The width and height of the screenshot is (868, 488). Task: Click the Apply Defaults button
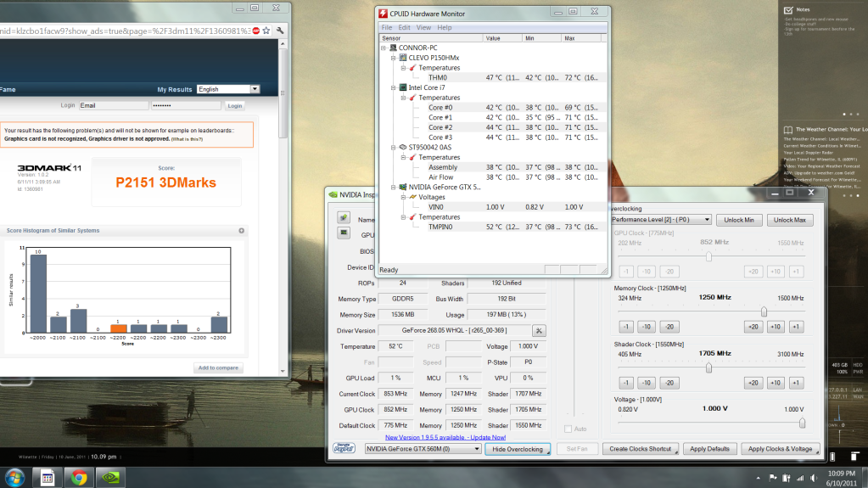coord(709,449)
